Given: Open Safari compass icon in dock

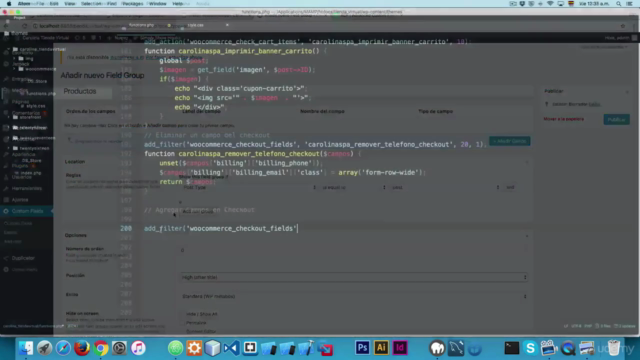Looking at the screenshot, I should click(x=63, y=348).
